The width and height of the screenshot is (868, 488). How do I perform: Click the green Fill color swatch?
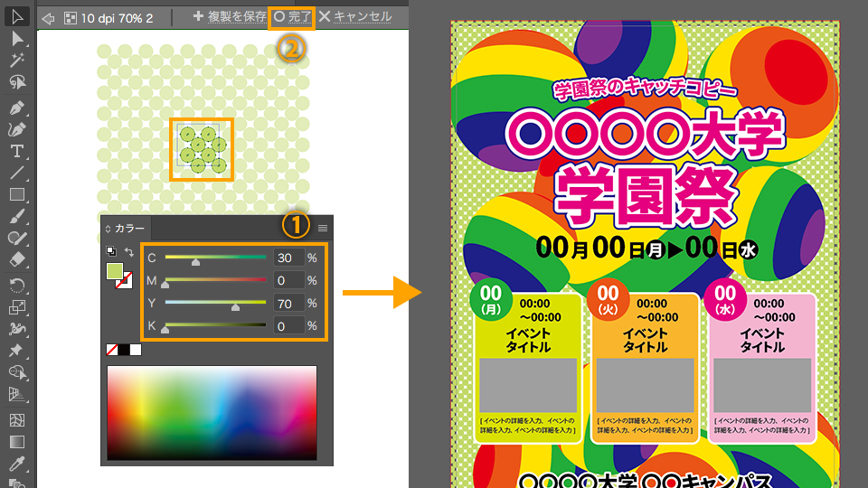(115, 271)
